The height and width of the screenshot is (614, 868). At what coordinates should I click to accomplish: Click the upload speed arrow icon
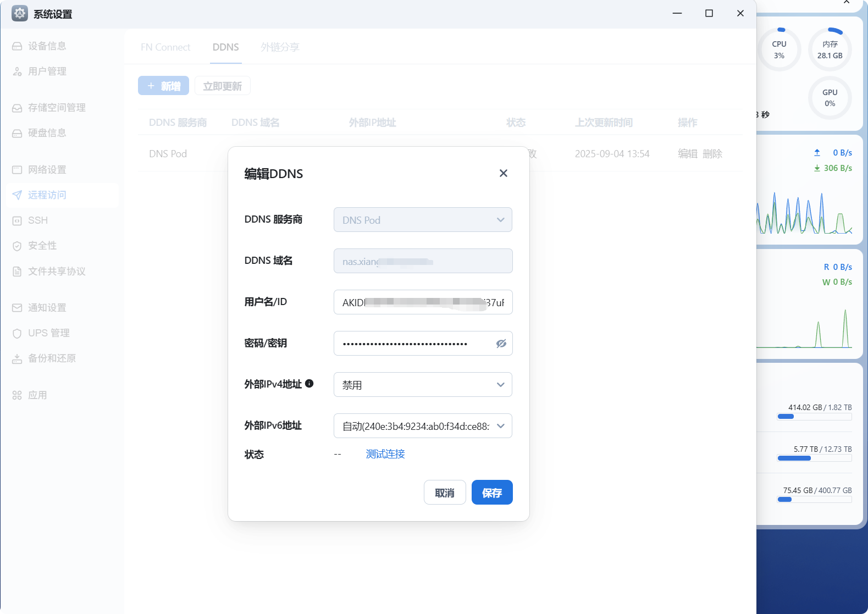pyautogui.click(x=817, y=153)
